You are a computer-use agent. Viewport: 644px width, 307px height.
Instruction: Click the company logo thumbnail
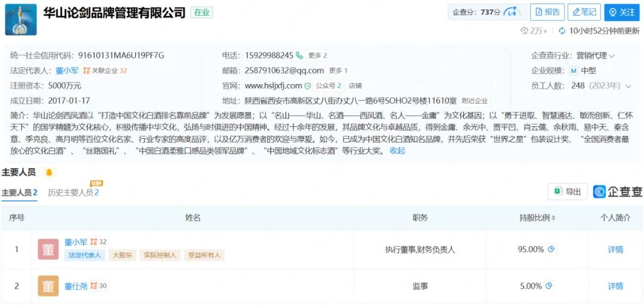click(21, 20)
